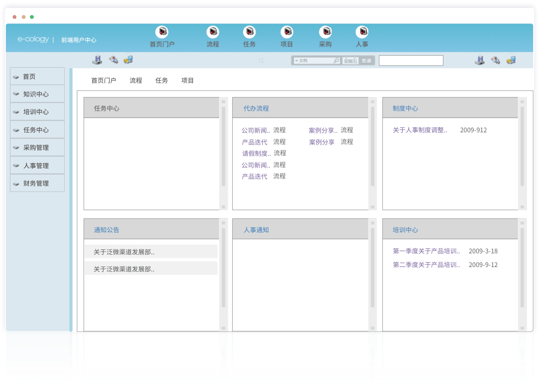Select the 任务 icon in the top banner
This screenshot has width=539, height=392.
pos(249,32)
